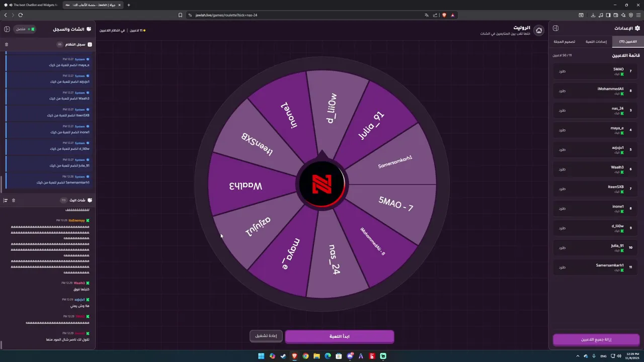Click the connected status badge (متصل)

(25, 29)
